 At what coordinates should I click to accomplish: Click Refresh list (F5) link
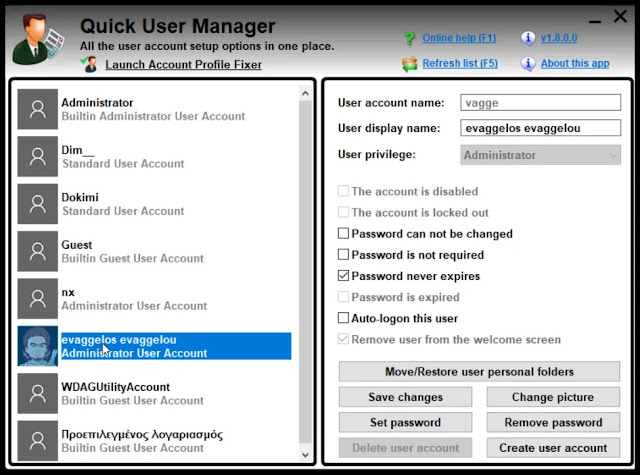(x=460, y=64)
